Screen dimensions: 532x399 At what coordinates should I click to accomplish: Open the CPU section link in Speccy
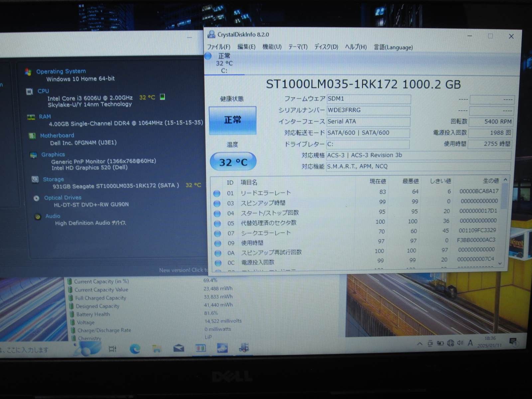(43, 91)
